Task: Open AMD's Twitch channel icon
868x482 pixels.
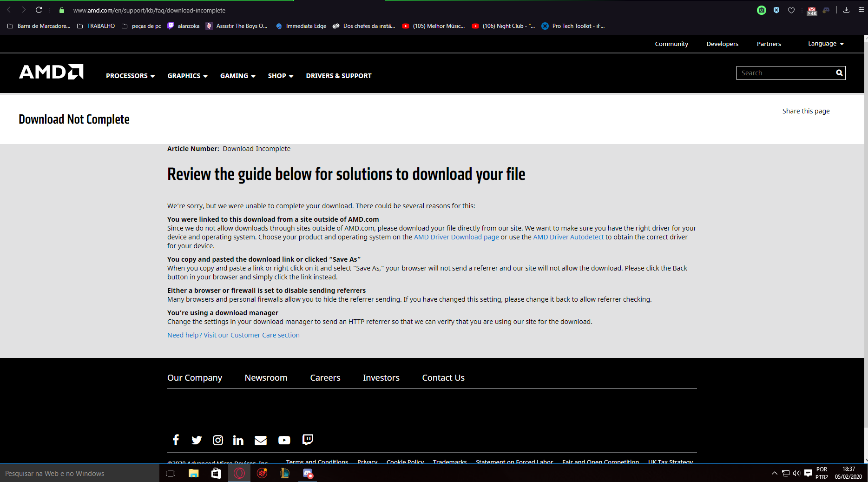Action: coord(308,440)
